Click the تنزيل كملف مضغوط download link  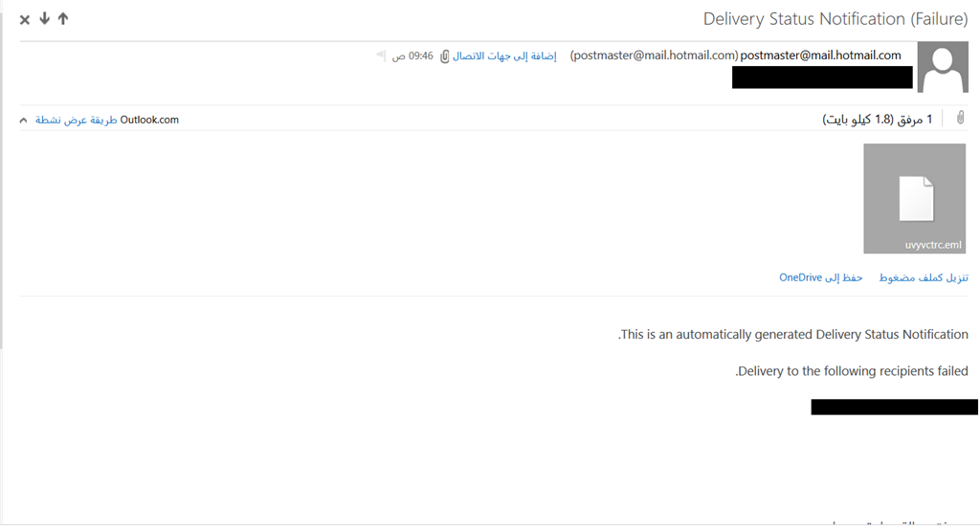924,277
